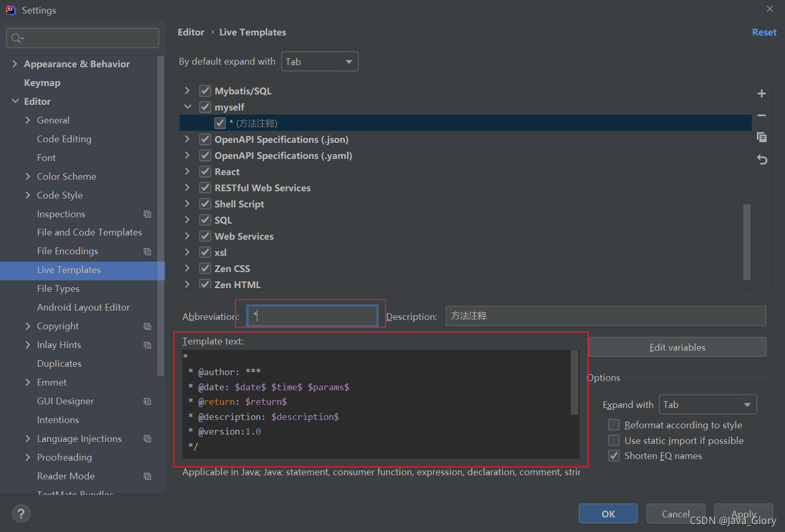
Task: Expand the General subsection arrow
Action: coord(28,120)
